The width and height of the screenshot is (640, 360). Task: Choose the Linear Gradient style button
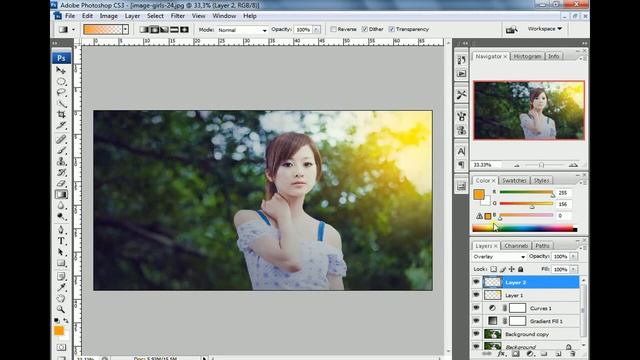pos(144,29)
